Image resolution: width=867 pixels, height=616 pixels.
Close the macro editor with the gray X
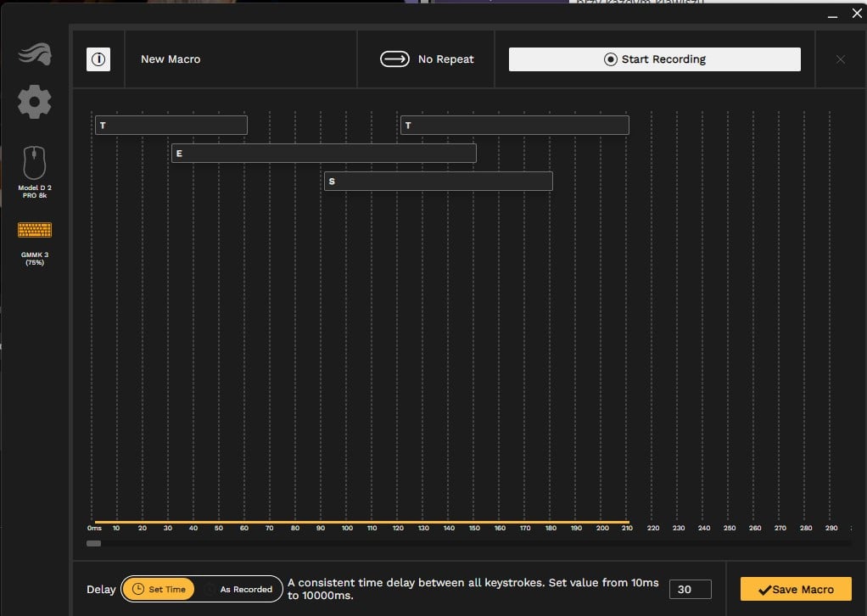tap(840, 59)
